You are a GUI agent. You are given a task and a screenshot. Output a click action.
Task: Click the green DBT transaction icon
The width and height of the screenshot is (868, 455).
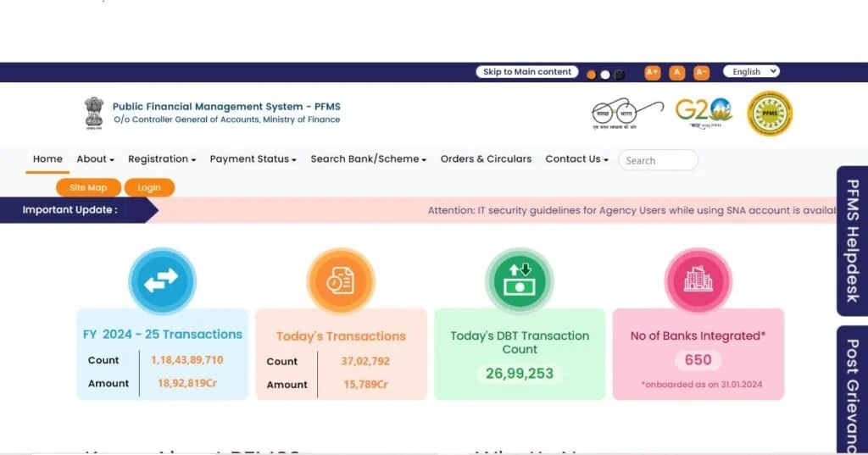coord(519,281)
